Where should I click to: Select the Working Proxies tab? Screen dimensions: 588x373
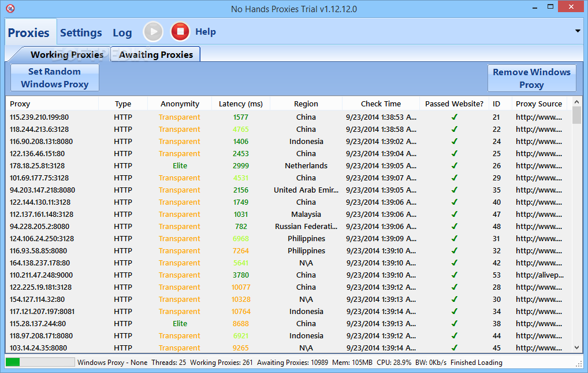click(x=66, y=55)
